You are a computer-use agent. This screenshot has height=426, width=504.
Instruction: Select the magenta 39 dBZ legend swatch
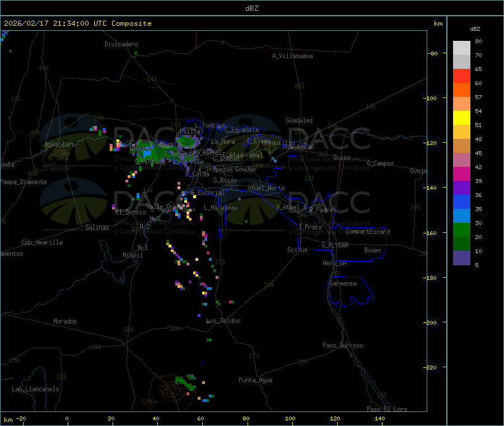point(461,174)
